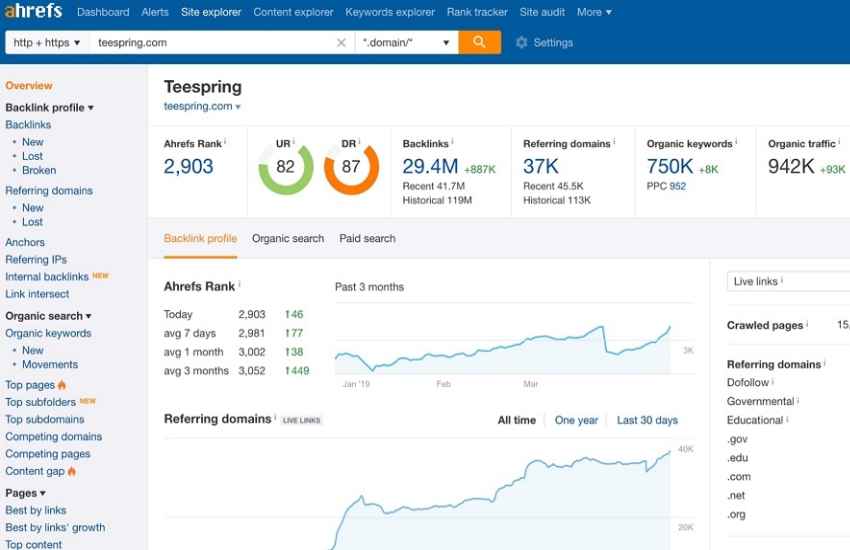Open the *.domain/* mode dropdown

pyautogui.click(x=406, y=43)
